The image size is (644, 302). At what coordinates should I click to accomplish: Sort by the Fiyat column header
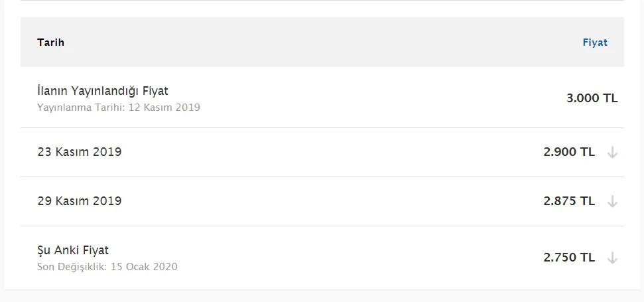594,42
